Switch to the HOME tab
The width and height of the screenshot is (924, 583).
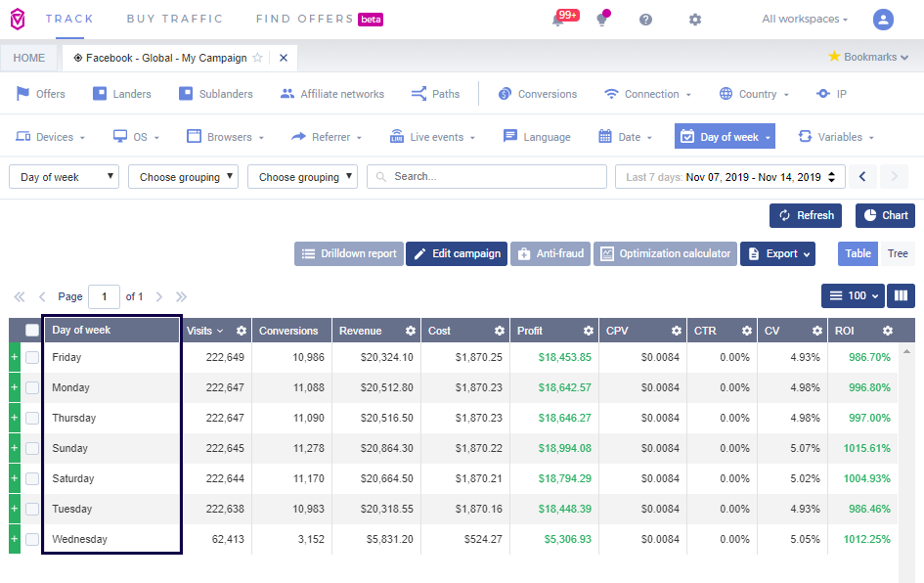tap(29, 58)
